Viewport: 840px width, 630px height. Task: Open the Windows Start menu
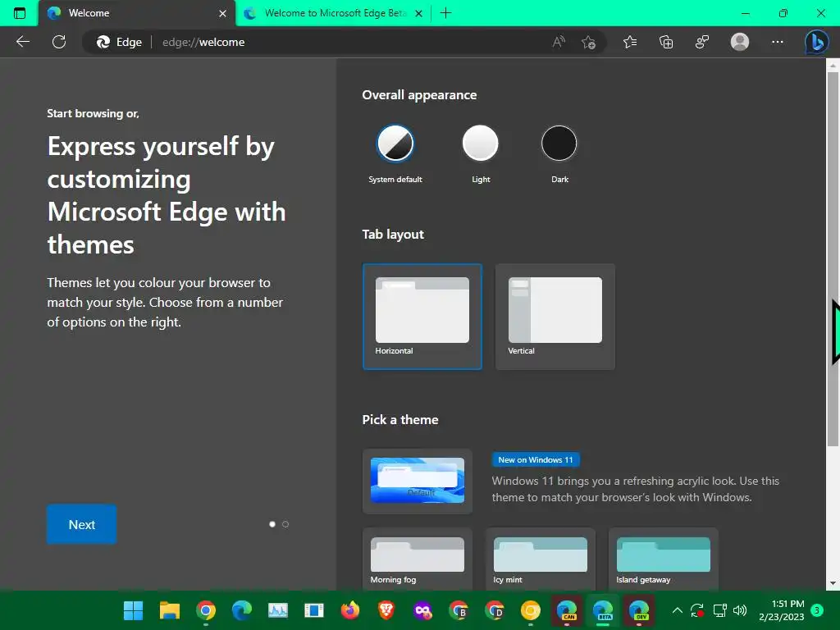coord(134,610)
